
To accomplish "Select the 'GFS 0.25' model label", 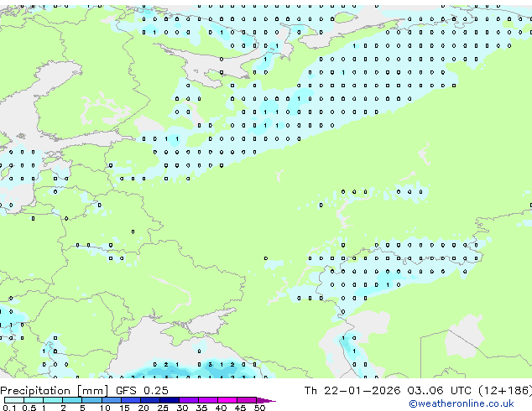I will pyautogui.click(x=142, y=391).
